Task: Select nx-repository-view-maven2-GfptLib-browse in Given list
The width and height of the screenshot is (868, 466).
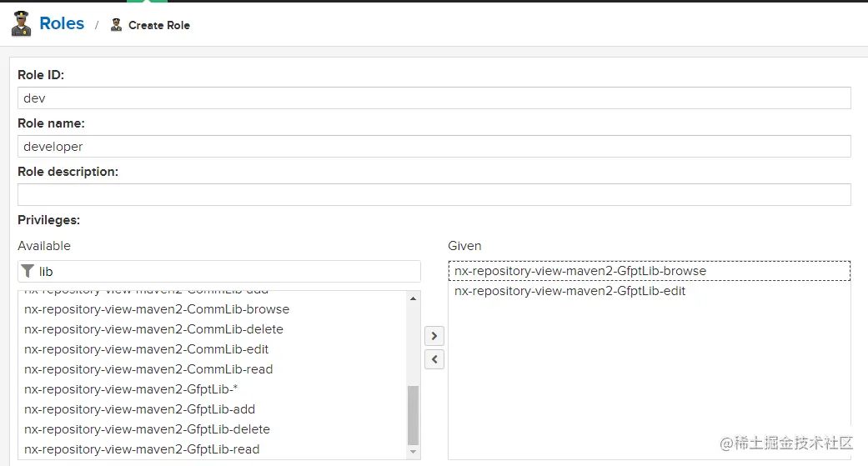Action: pos(650,271)
